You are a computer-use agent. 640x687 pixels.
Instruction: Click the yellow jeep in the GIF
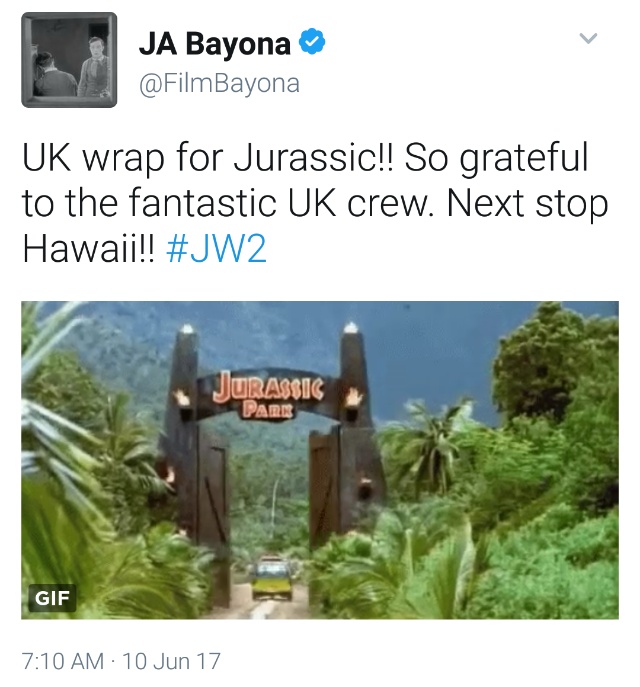[x=272, y=578]
